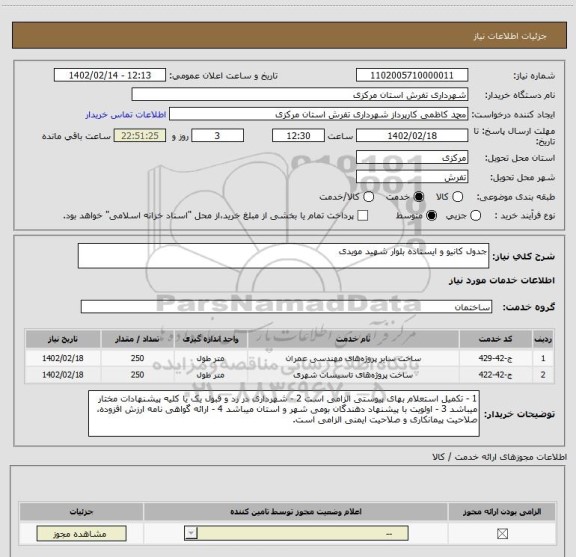Image resolution: width=576 pixels, height=557 pixels.
Task: Click تعداد / مقدار column header
Action: pos(137,339)
